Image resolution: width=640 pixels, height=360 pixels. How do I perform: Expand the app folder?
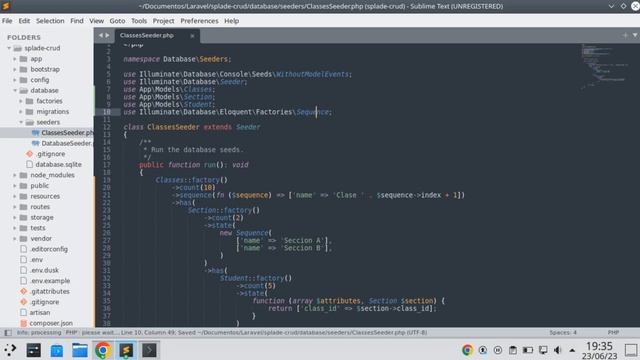pos(15,59)
